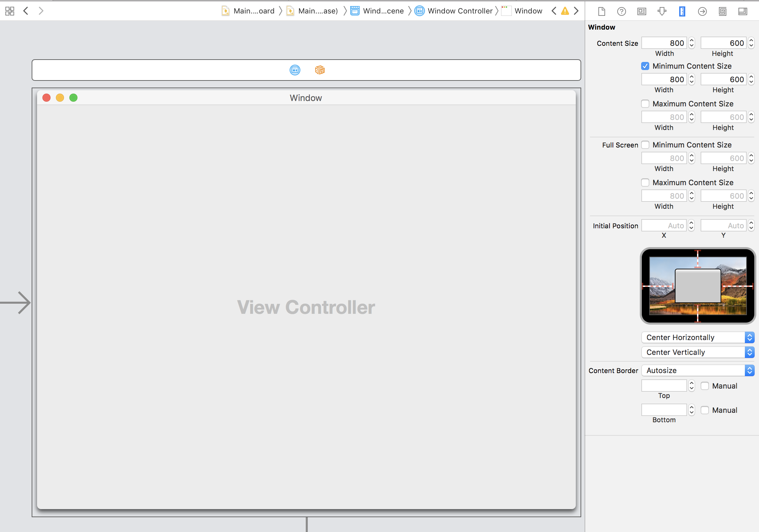The height and width of the screenshot is (532, 759).
Task: Click the related items grid icon
Action: pyautogui.click(x=10, y=11)
